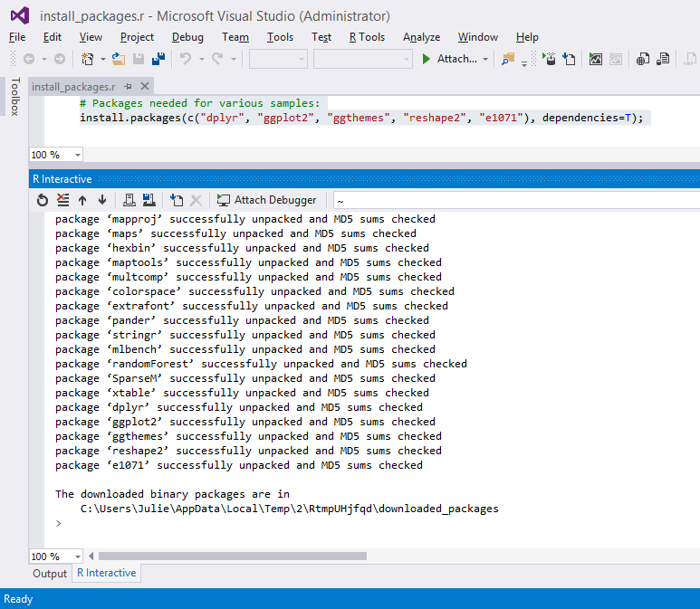Image resolution: width=700 pixels, height=609 pixels.
Task: Open the Toolbox side panel
Action: [15, 96]
